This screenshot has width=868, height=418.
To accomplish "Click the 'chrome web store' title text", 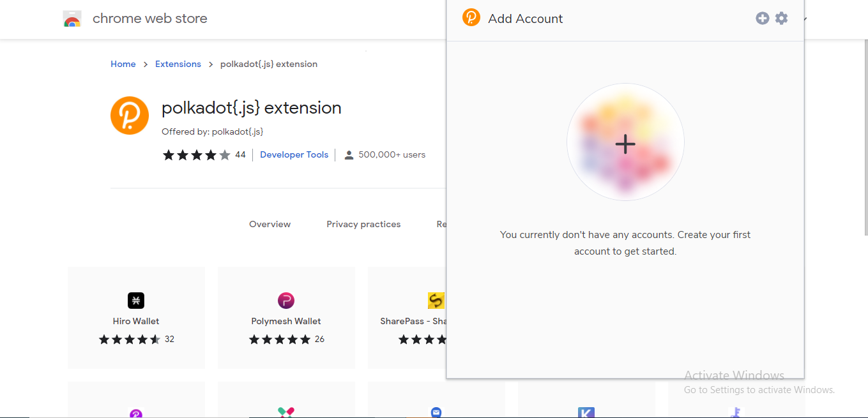I will [150, 19].
